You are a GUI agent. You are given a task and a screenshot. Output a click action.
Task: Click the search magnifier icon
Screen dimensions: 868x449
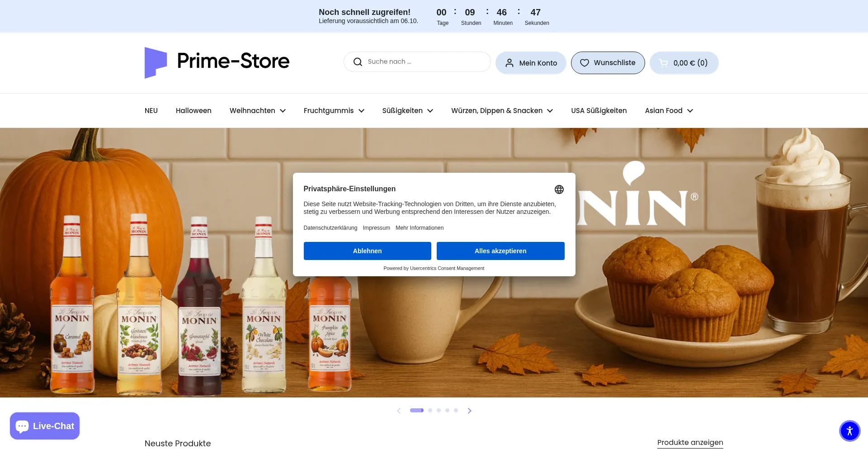358,62
